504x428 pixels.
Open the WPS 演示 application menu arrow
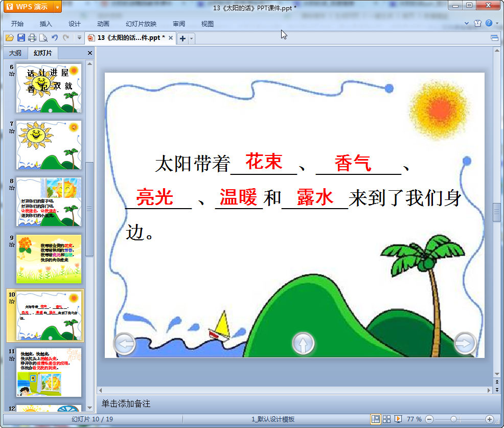[x=57, y=7]
